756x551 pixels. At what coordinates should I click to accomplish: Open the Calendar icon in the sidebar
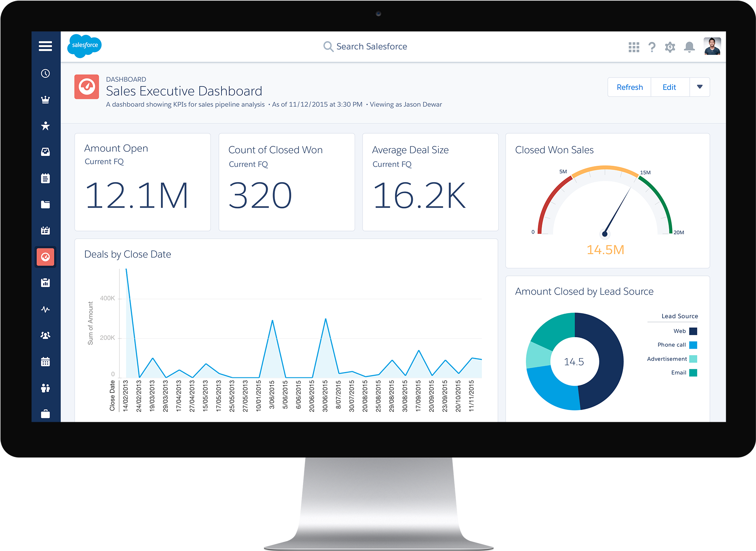tap(45, 361)
